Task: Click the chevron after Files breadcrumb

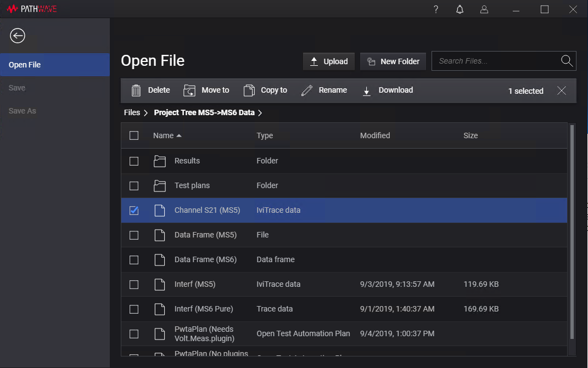Action: (x=146, y=113)
